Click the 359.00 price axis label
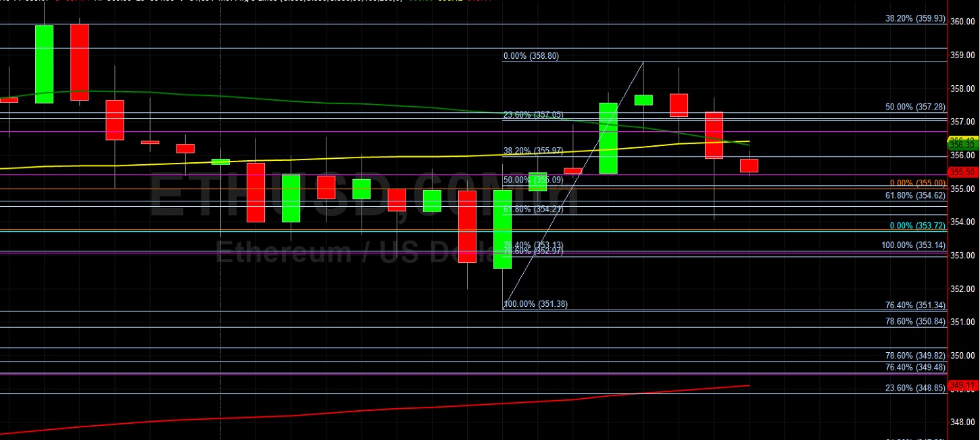The width and height of the screenshot is (980, 440). point(962,55)
